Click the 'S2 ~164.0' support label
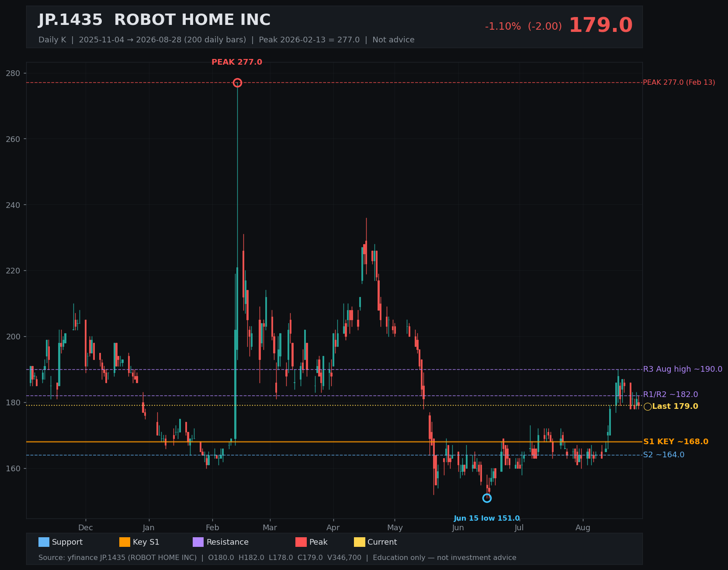This screenshot has height=570, width=728. coord(664,455)
